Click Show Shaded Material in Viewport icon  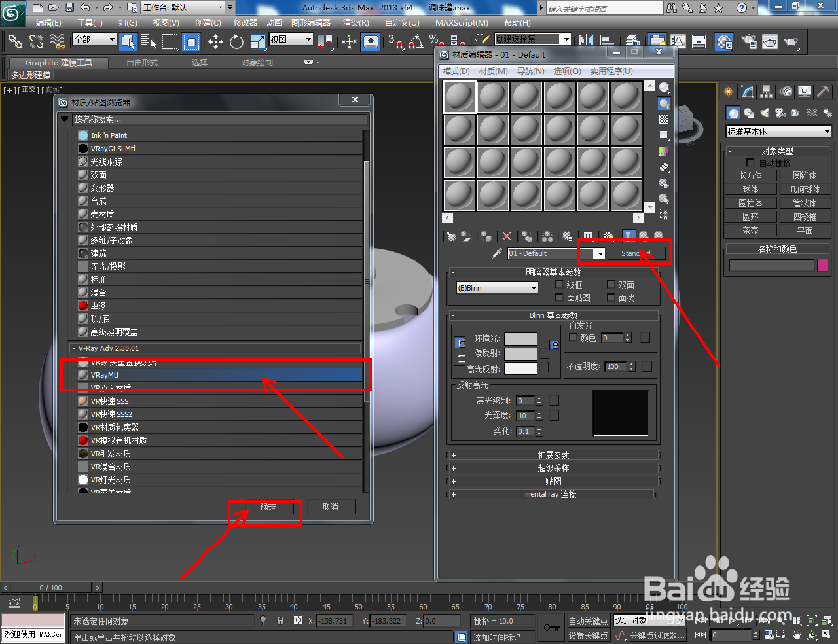click(x=608, y=236)
